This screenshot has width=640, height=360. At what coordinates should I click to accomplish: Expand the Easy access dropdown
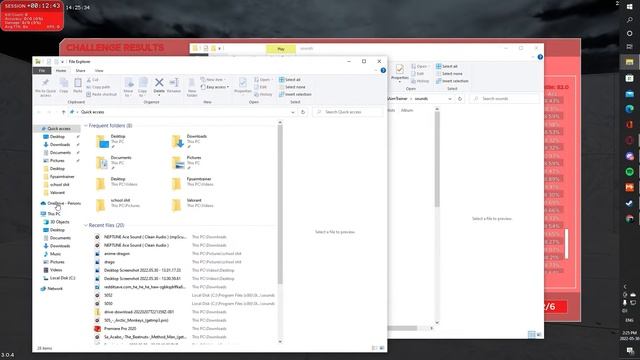[x=215, y=87]
